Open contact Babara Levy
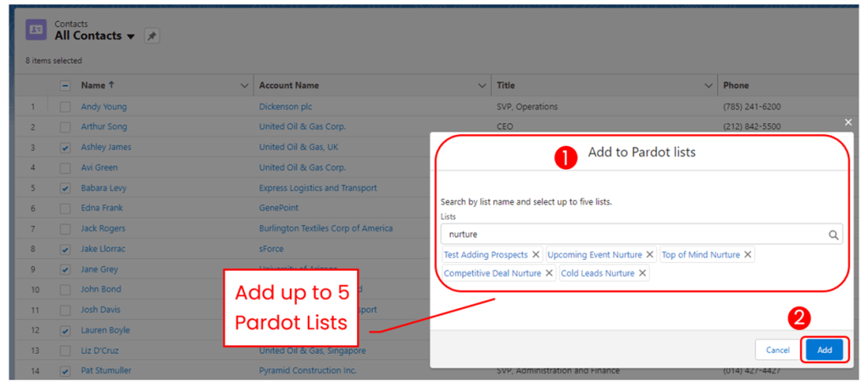The image size is (868, 387). pos(103,188)
